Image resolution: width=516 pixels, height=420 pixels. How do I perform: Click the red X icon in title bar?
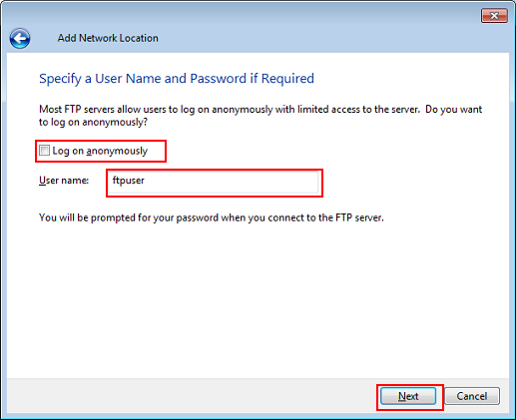[494, 16]
